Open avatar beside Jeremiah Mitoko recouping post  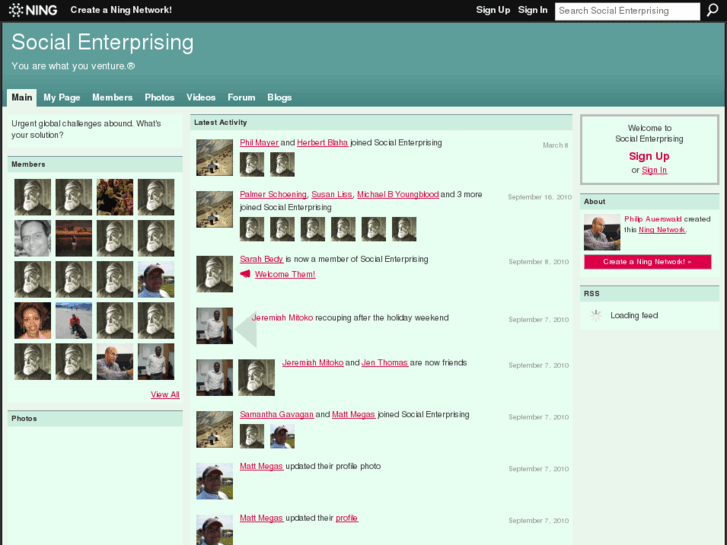pos(214,326)
